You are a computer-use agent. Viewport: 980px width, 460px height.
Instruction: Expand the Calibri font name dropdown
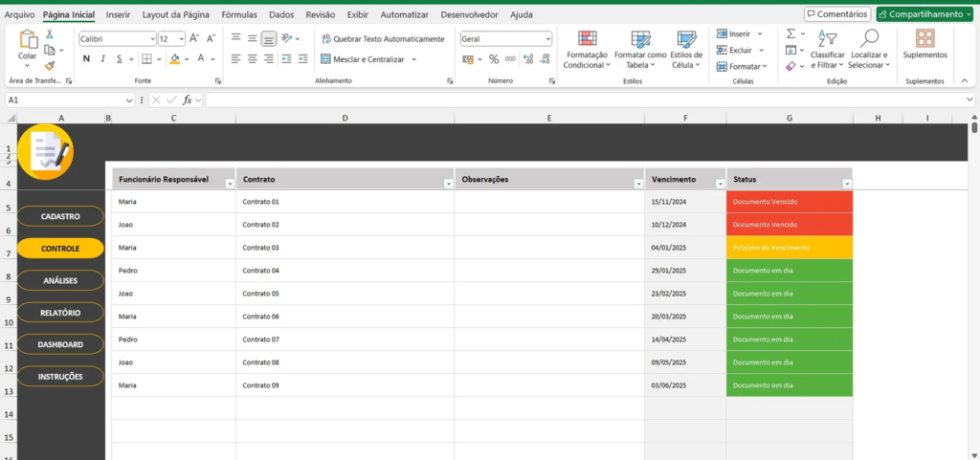[x=152, y=39]
